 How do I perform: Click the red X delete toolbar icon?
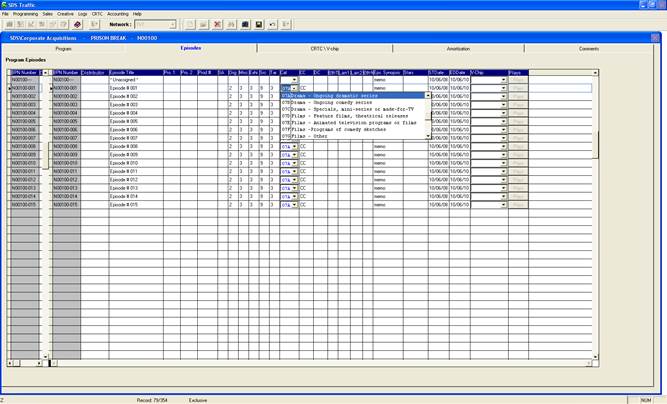[x=216, y=24]
